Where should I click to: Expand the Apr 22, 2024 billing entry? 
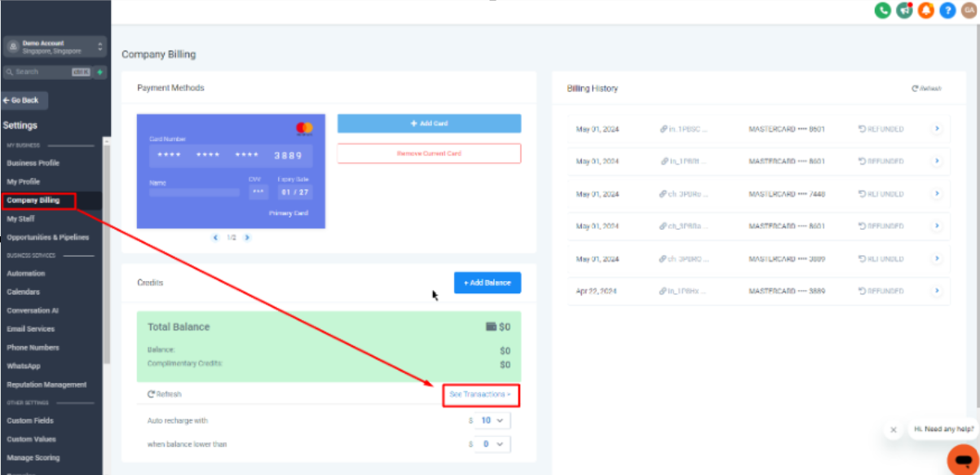[936, 290]
